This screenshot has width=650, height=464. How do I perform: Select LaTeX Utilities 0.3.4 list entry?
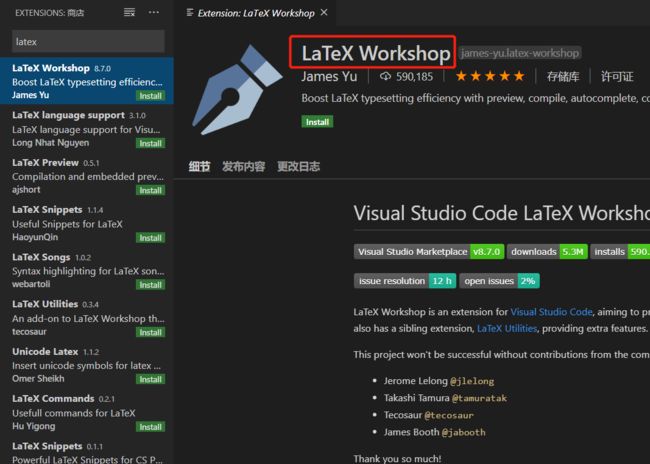87,317
